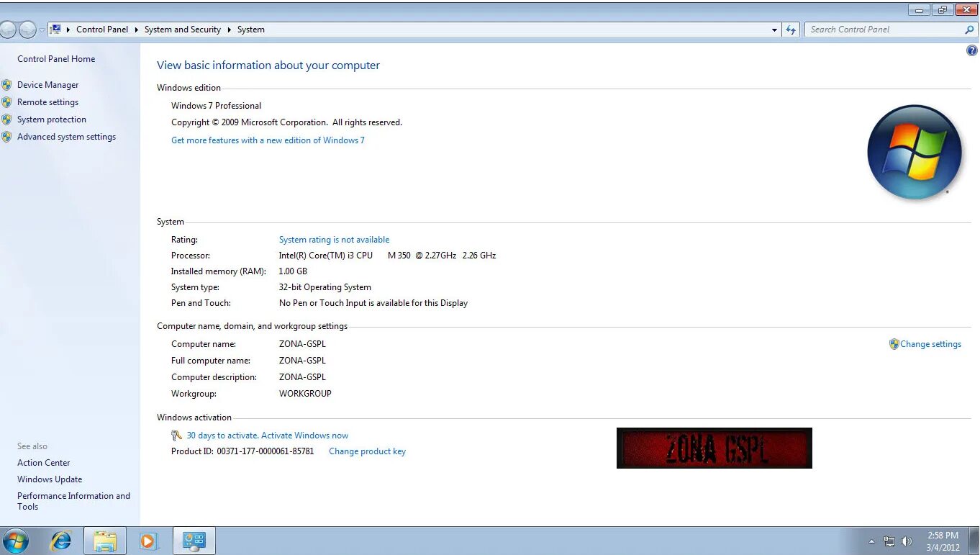Viewport: 980px width, 555px height.
Task: Click the Computer name value ZONA-GSPL
Action: [302, 344]
